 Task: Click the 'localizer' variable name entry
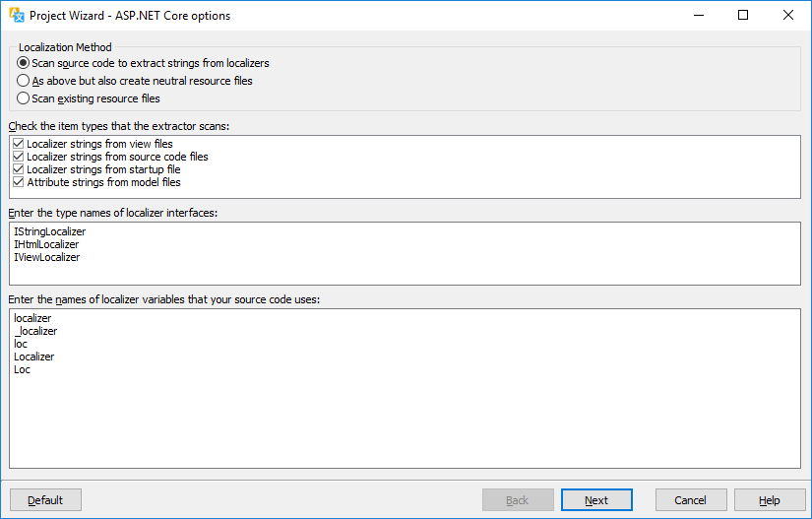click(32, 318)
